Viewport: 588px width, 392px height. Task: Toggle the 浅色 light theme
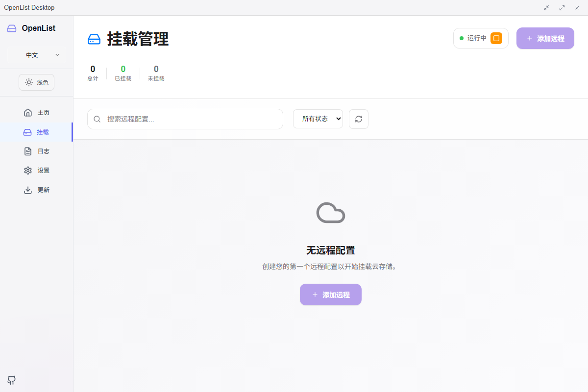36,82
